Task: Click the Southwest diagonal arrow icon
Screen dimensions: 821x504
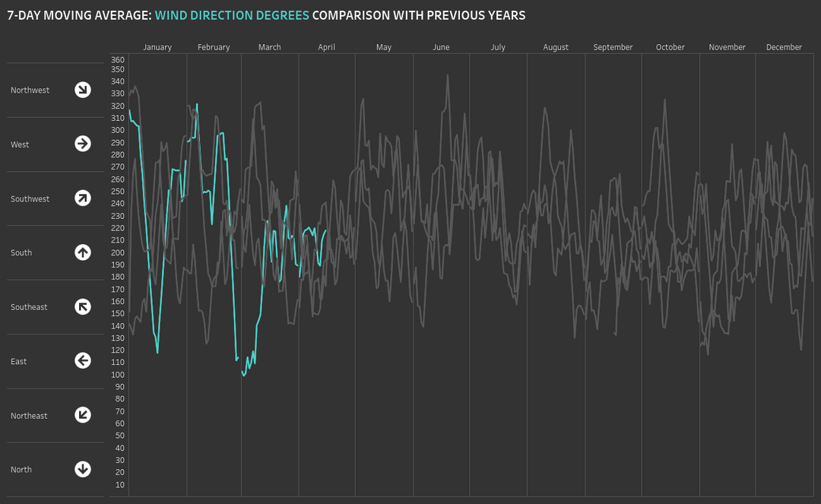Action: click(83, 198)
